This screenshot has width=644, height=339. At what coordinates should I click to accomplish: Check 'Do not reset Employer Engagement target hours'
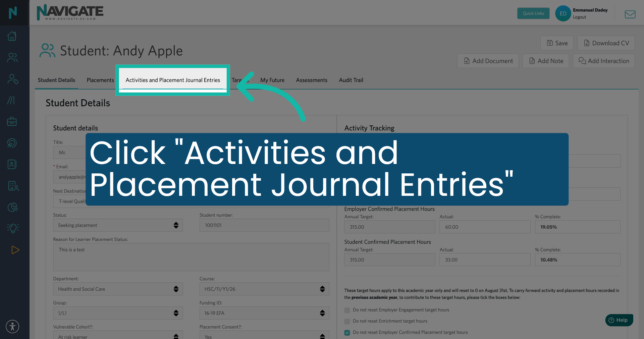[347, 310]
